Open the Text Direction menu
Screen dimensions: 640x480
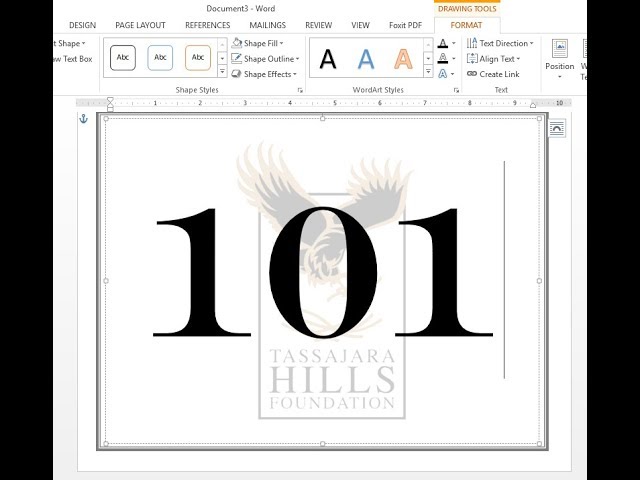(x=500, y=43)
